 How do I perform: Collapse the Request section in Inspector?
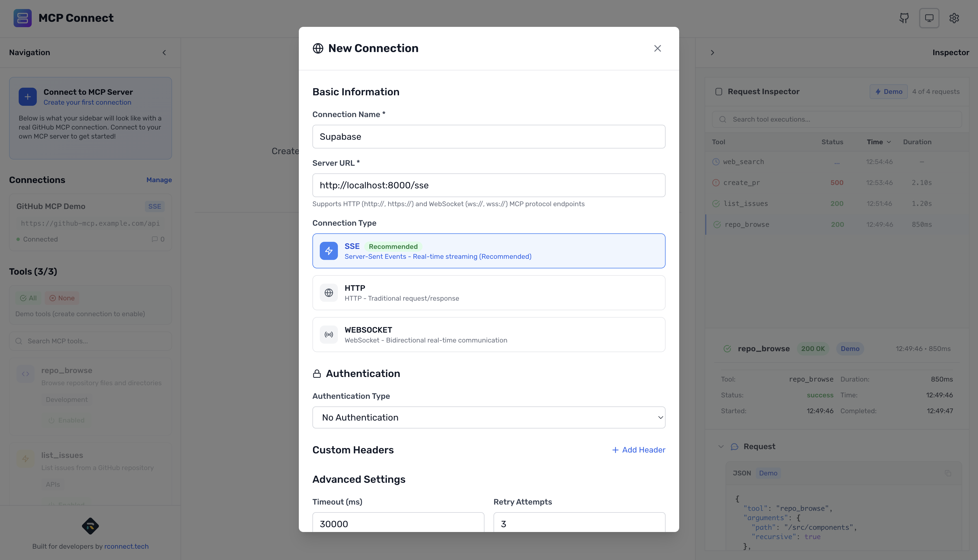721,446
